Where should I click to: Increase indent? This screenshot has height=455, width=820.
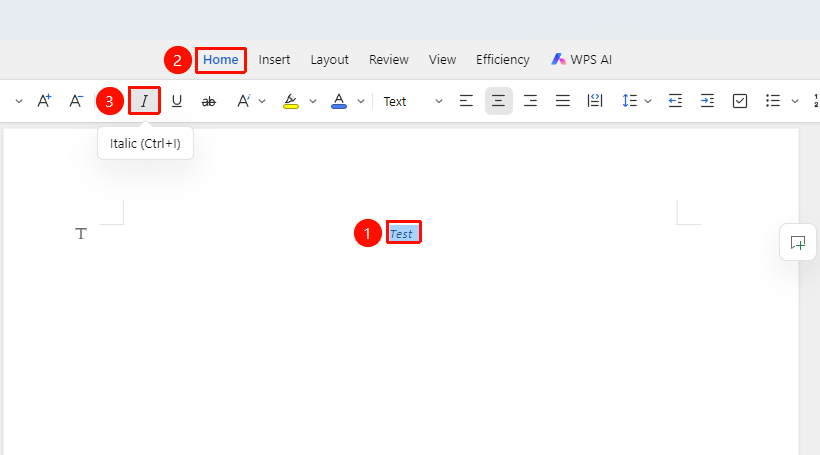coord(708,101)
